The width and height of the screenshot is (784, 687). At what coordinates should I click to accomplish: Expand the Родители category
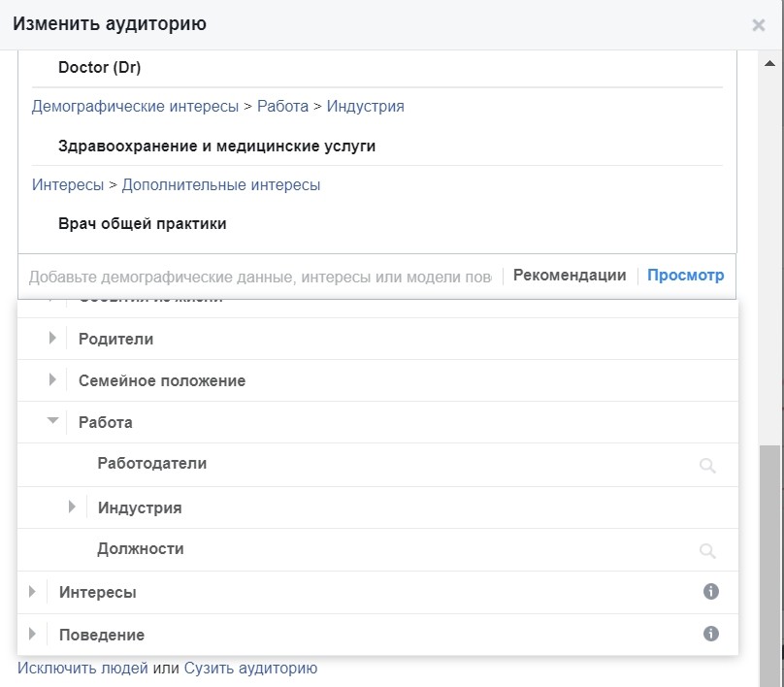point(52,338)
